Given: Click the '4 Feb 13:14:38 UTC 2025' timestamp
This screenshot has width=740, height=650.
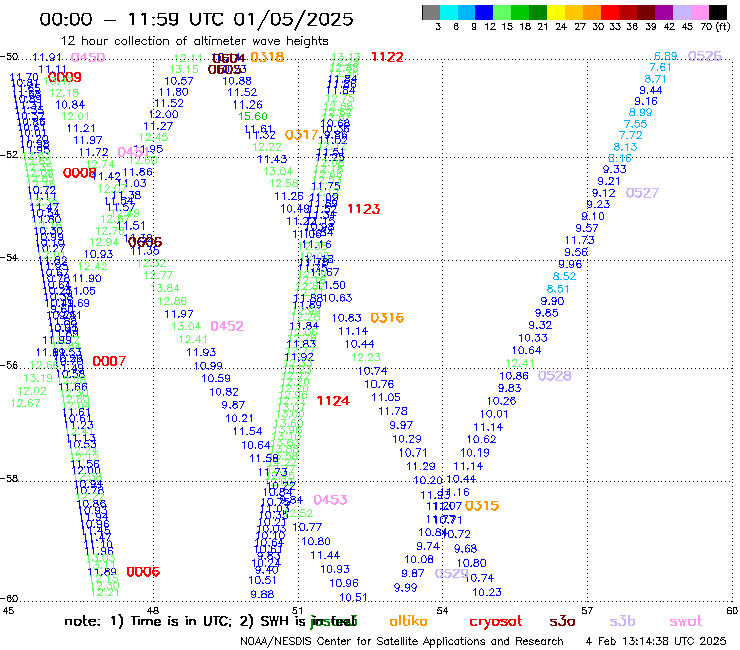Looking at the screenshot, I should pos(656,641).
